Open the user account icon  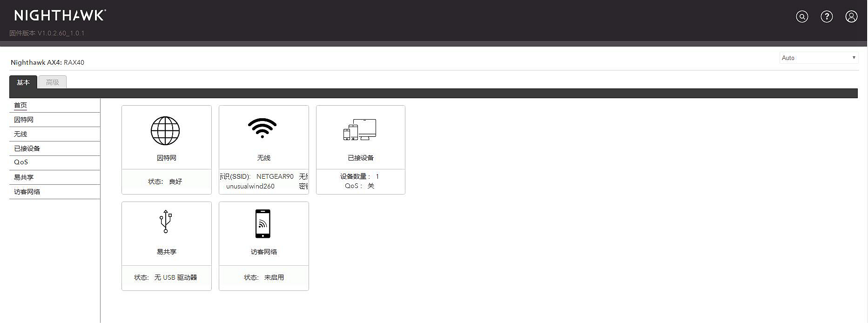pos(851,17)
